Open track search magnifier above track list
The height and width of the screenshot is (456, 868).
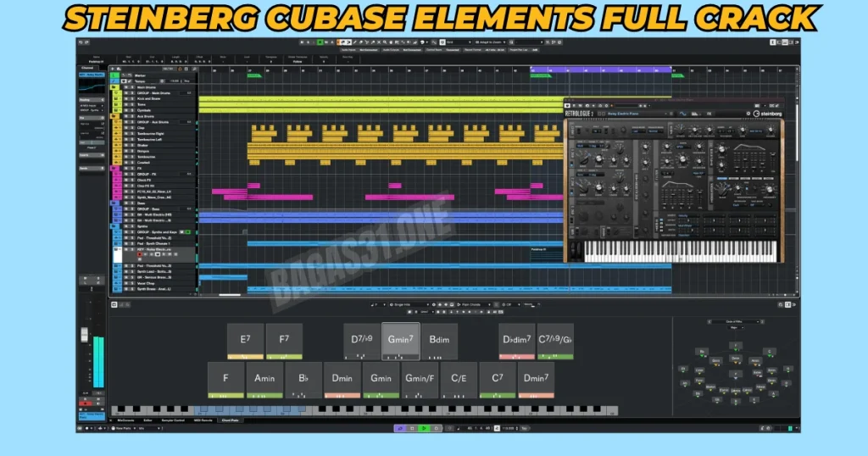click(194, 69)
